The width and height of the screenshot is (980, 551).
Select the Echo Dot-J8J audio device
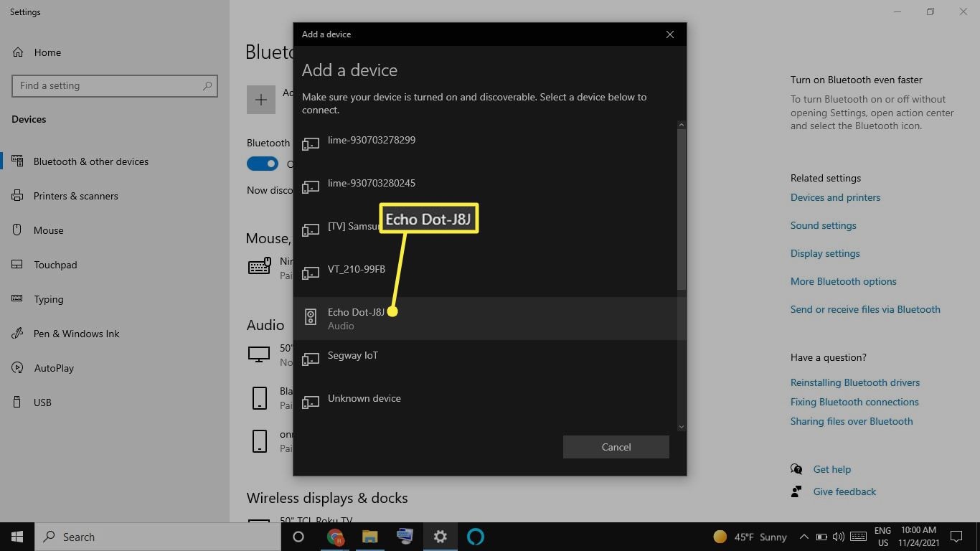(x=485, y=318)
